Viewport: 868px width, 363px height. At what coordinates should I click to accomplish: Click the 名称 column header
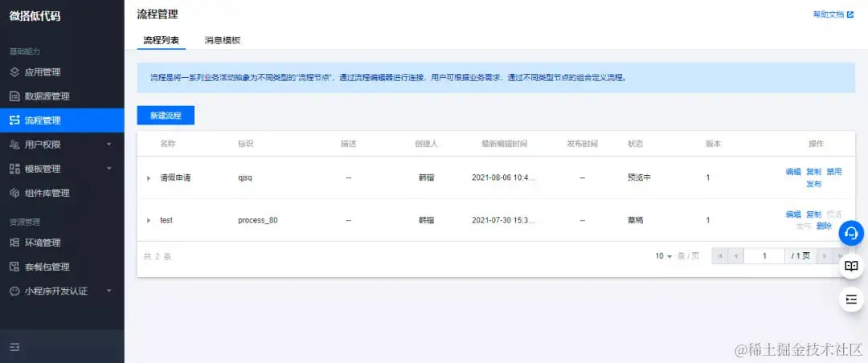pyautogui.click(x=168, y=144)
